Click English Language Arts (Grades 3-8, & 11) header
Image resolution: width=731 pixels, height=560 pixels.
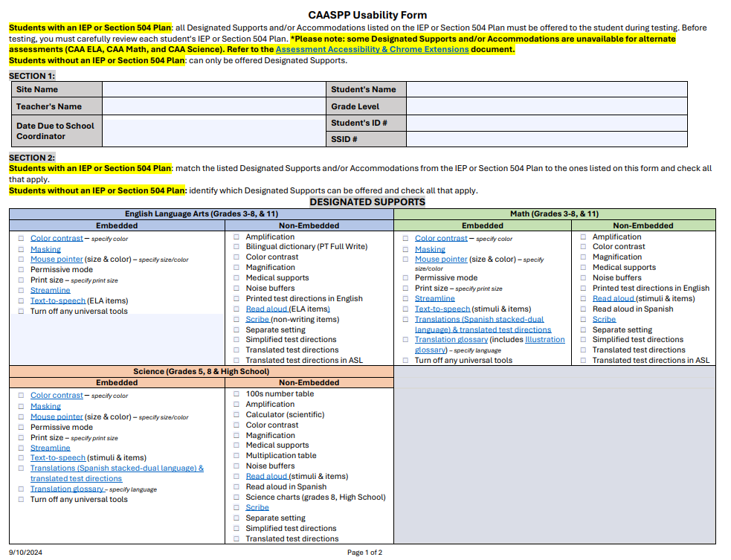(x=202, y=214)
